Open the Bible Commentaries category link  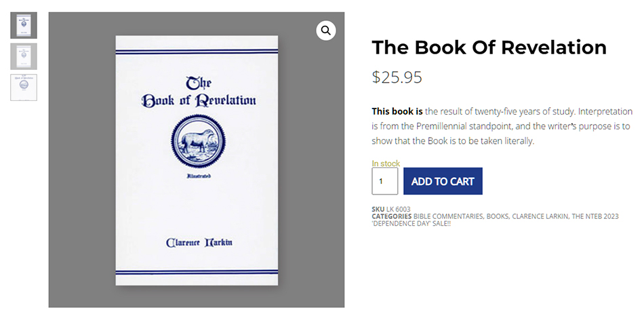pyautogui.click(x=448, y=216)
